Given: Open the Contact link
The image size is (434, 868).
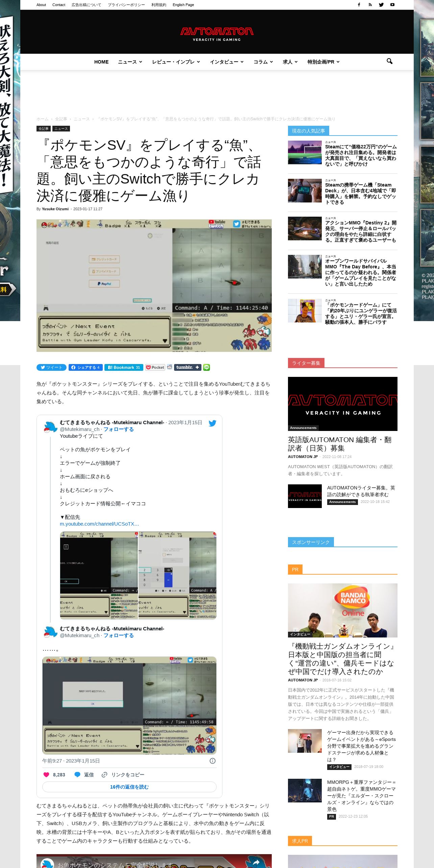Looking at the screenshot, I should pyautogui.click(x=59, y=5).
